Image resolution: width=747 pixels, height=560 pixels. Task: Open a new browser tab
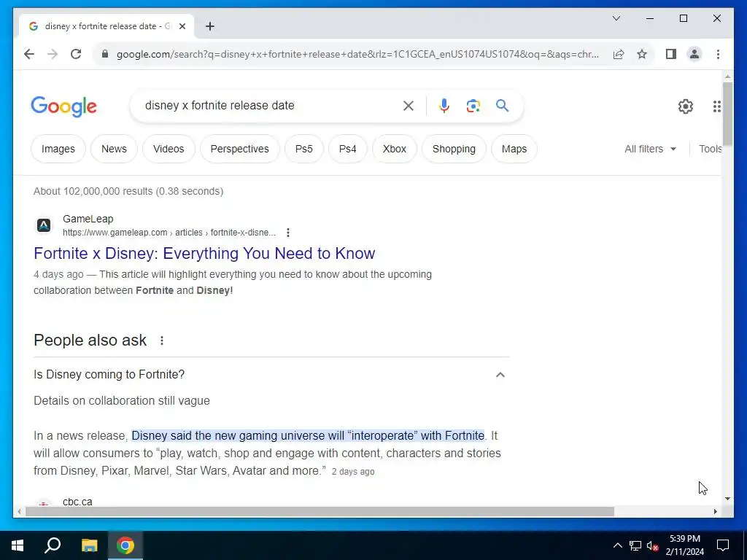pyautogui.click(x=209, y=26)
